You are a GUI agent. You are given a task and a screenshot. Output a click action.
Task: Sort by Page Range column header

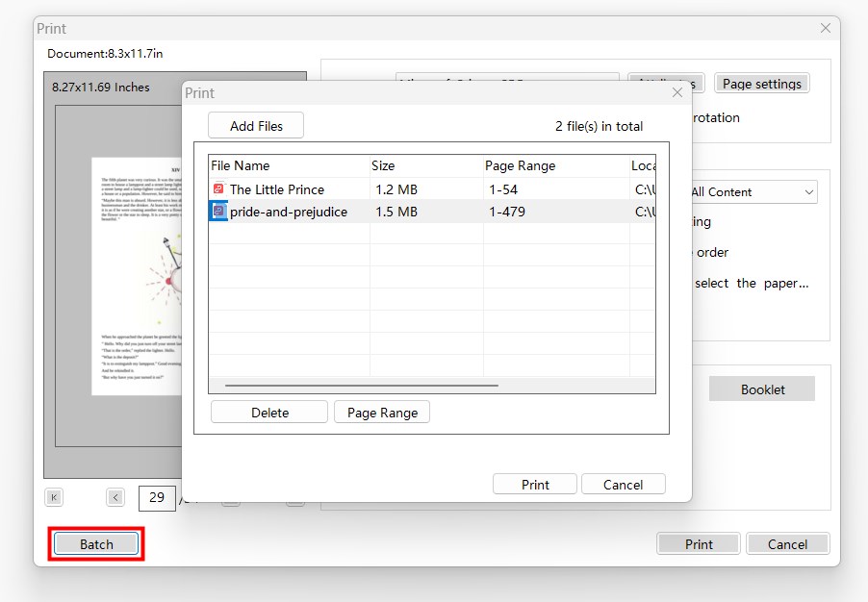click(x=556, y=165)
